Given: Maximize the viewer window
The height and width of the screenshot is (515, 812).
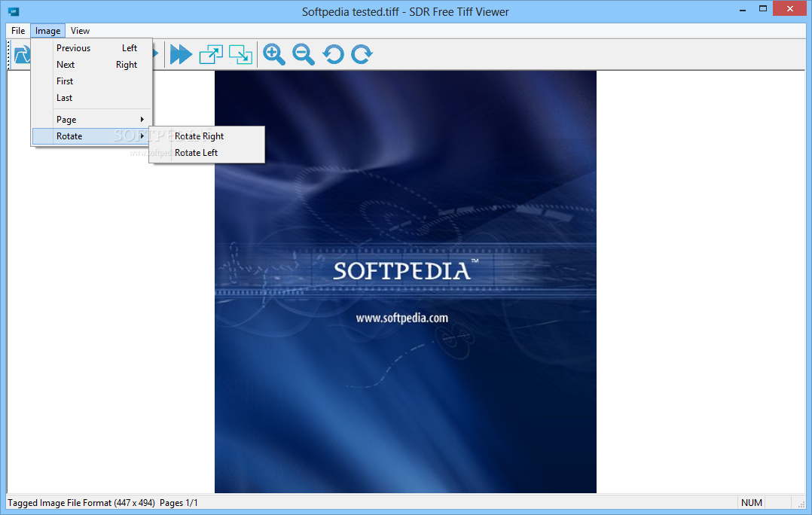Looking at the screenshot, I should pos(763,9).
